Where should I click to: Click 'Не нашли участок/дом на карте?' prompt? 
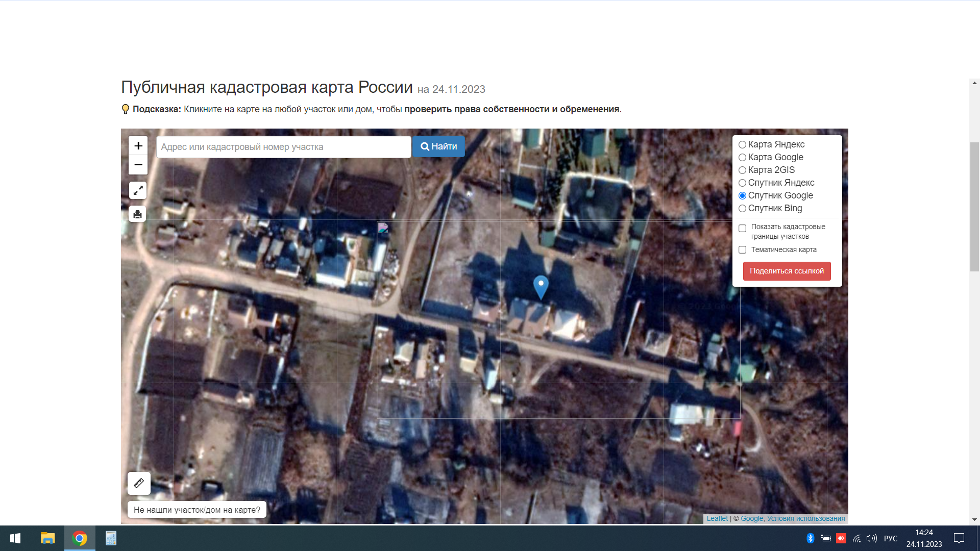pos(197,510)
